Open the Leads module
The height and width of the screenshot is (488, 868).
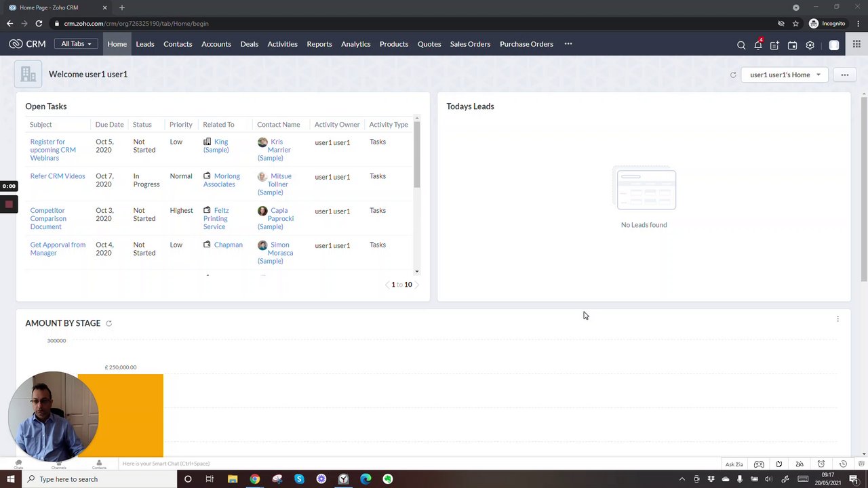145,44
